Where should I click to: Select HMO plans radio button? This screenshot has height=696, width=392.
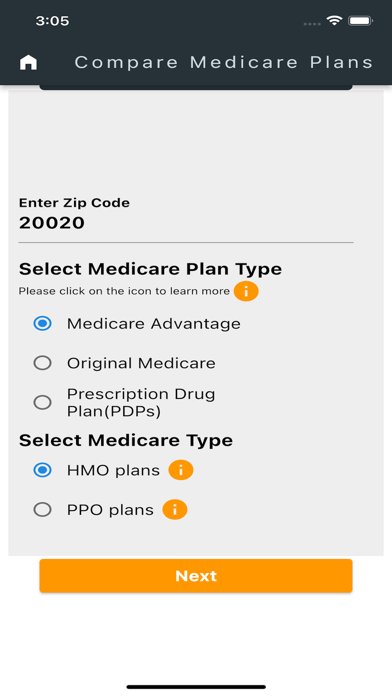[x=43, y=470]
